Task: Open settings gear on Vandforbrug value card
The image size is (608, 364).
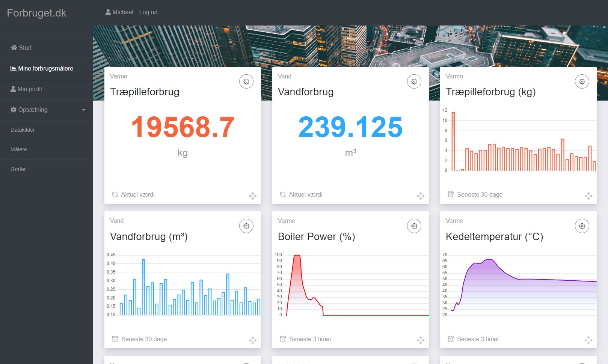Action: pos(414,81)
